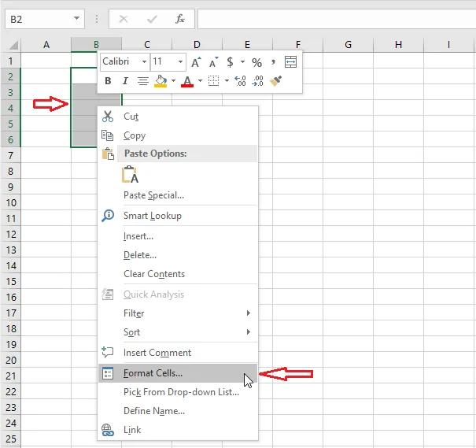The image size is (476, 448).
Task: Open Format Cells... dialog entry
Action: tap(178, 373)
